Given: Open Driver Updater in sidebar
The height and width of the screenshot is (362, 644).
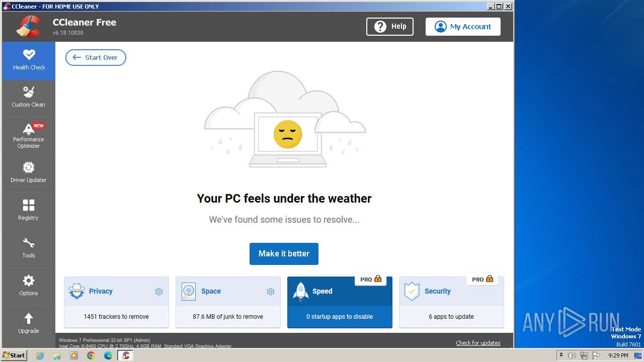Looking at the screenshot, I should pos(29,173).
